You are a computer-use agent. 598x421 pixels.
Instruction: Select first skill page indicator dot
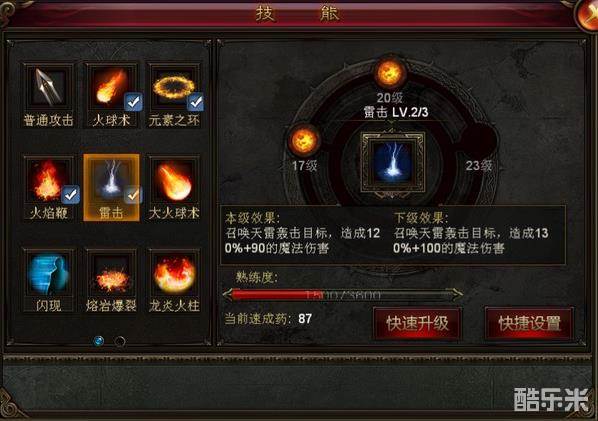coord(99,341)
